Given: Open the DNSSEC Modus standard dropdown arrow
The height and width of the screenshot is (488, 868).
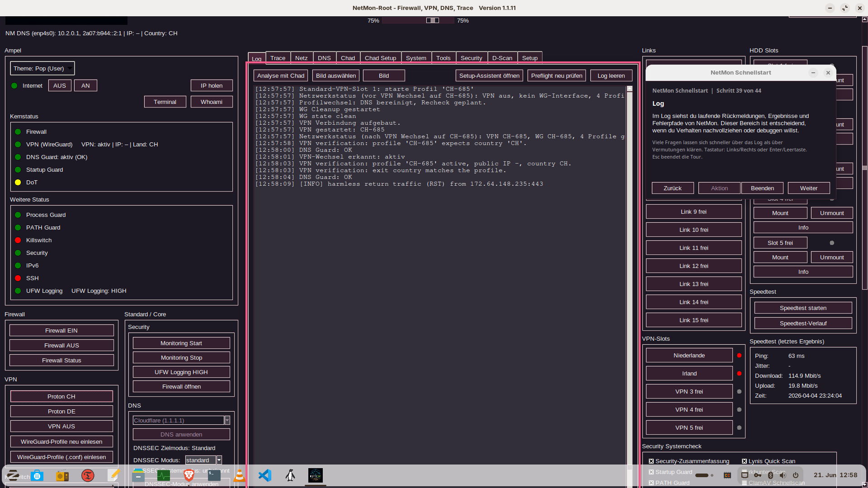Looking at the screenshot, I should coord(219,460).
